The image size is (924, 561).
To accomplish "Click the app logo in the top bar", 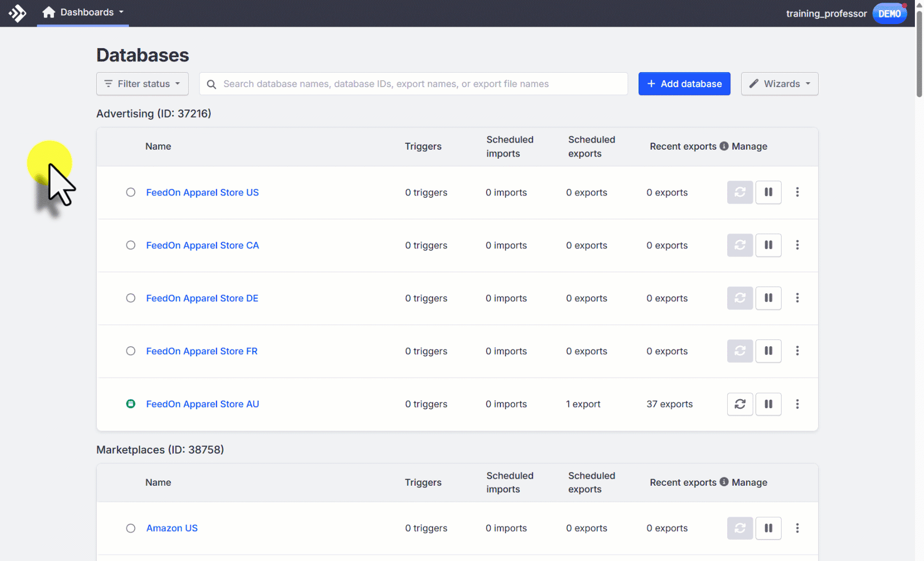I will 17,13.
